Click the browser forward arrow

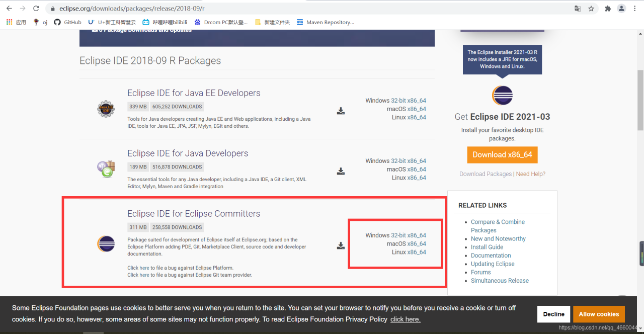tap(23, 9)
